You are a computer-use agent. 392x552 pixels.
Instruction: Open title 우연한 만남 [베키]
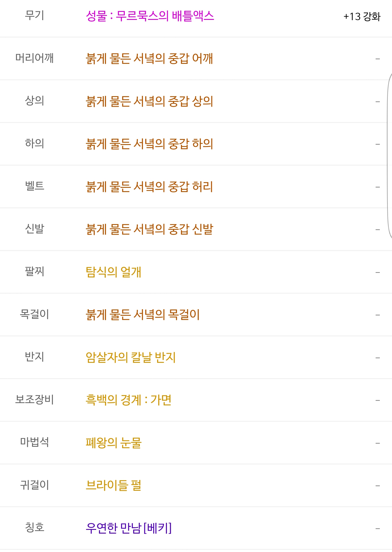[129, 528]
